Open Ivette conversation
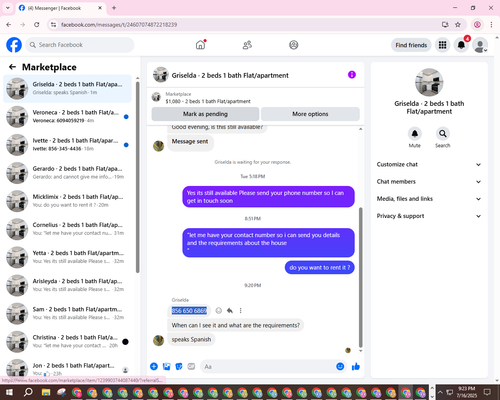Screen dimensions: 500x400 [68, 145]
